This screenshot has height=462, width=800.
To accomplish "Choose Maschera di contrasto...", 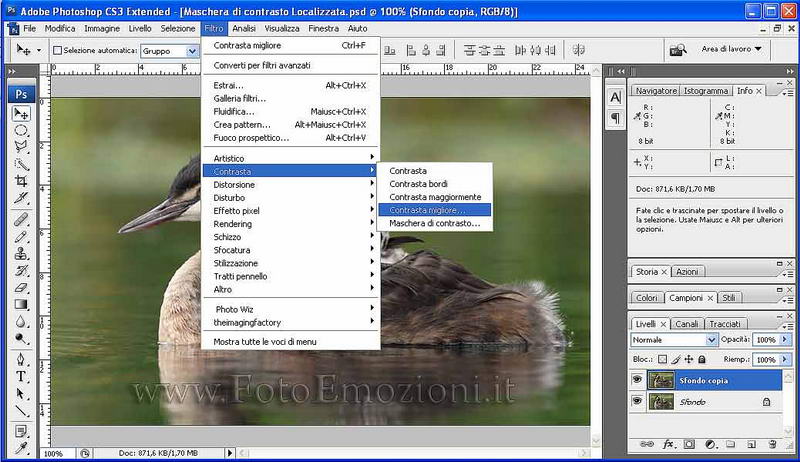I will tap(435, 223).
